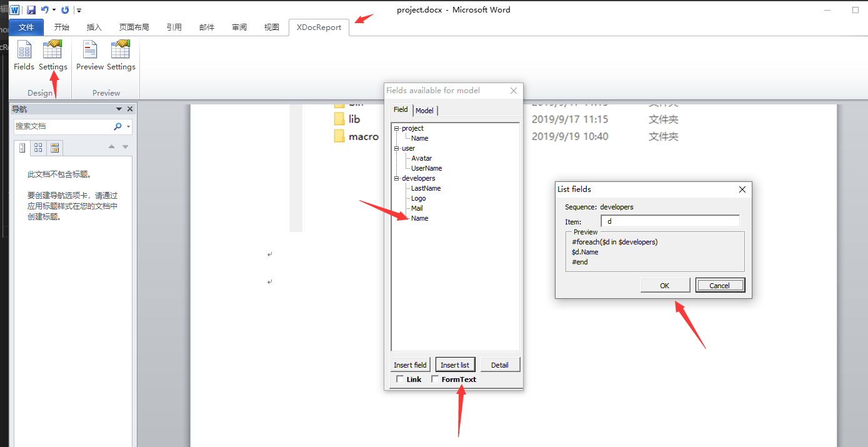The width and height of the screenshot is (868, 447).
Task: Select the UserName field under user
Action: [x=427, y=168]
